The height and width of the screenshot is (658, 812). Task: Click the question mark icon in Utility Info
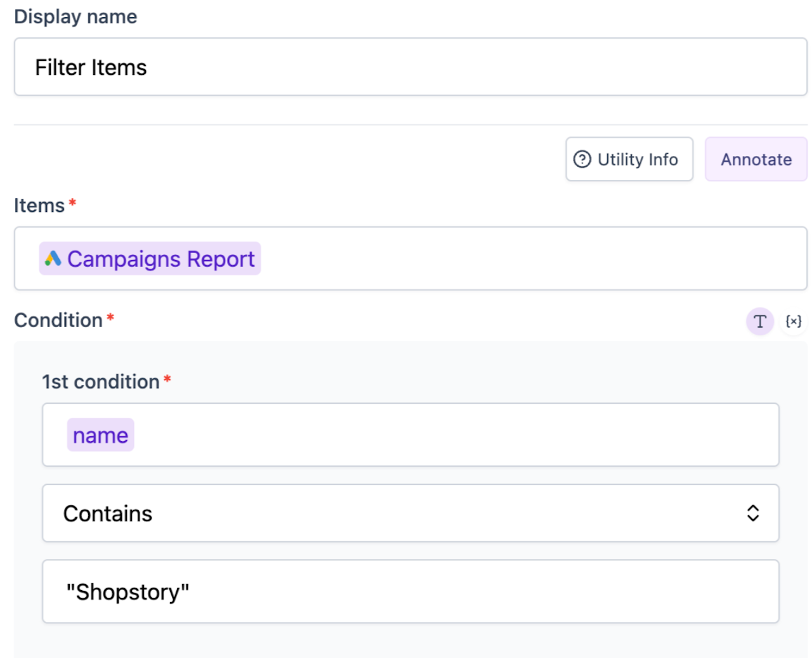[582, 159]
